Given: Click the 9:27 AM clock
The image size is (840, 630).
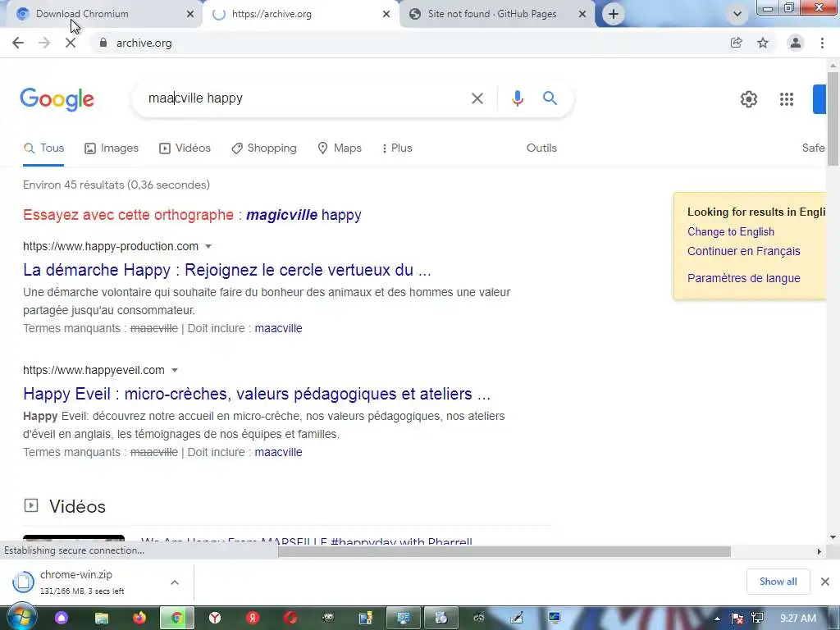Looking at the screenshot, I should [x=798, y=619].
